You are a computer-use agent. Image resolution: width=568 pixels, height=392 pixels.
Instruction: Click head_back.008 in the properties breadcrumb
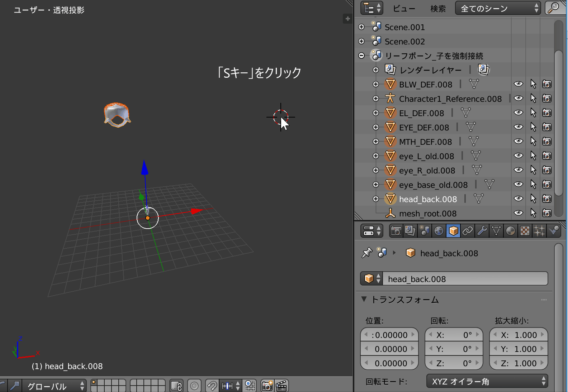(449, 253)
